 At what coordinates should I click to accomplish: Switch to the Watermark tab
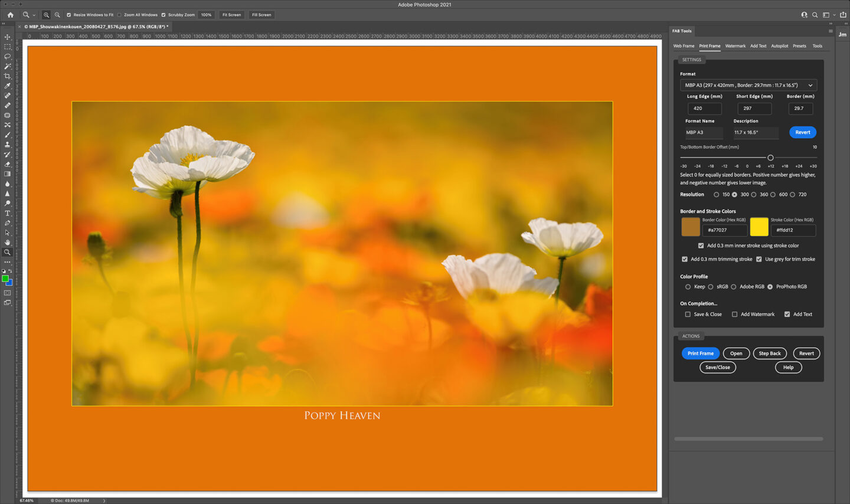[735, 46]
